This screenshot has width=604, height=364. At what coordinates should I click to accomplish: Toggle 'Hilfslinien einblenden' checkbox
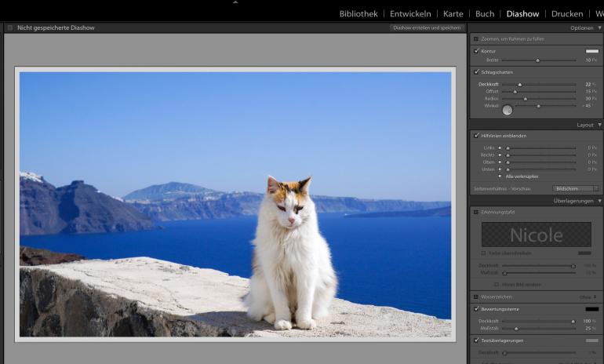[476, 136]
